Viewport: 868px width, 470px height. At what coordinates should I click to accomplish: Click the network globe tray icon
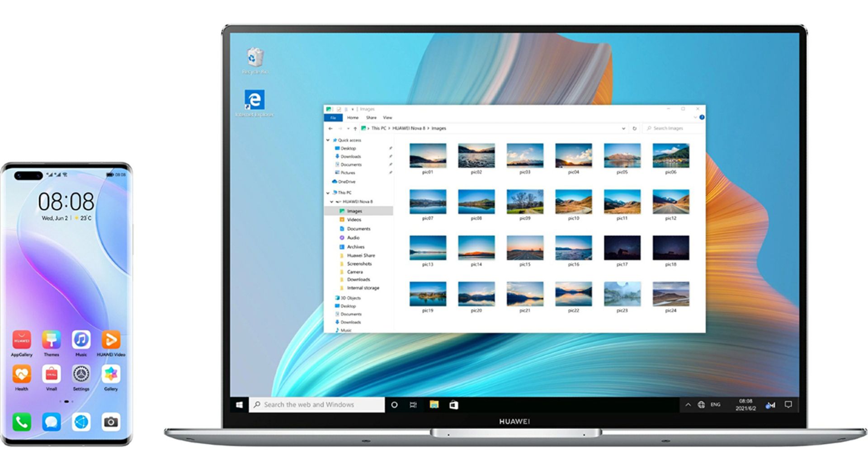pos(701,405)
